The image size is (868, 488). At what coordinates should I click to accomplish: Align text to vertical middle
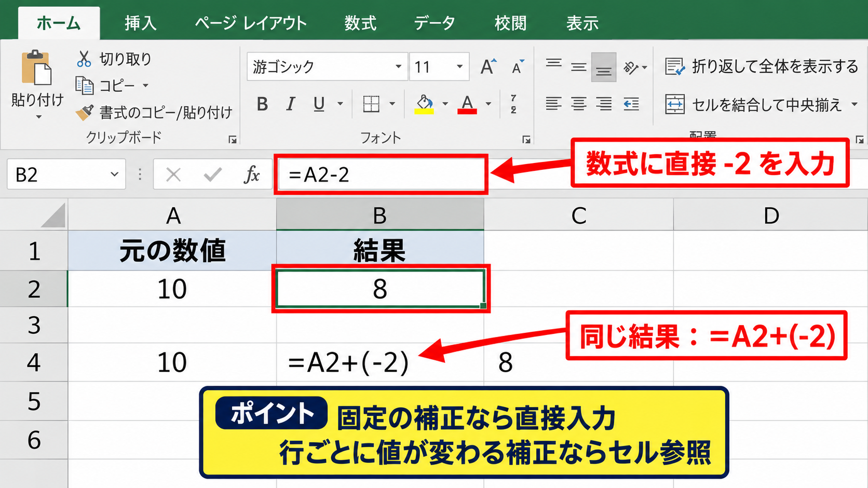pyautogui.click(x=578, y=66)
